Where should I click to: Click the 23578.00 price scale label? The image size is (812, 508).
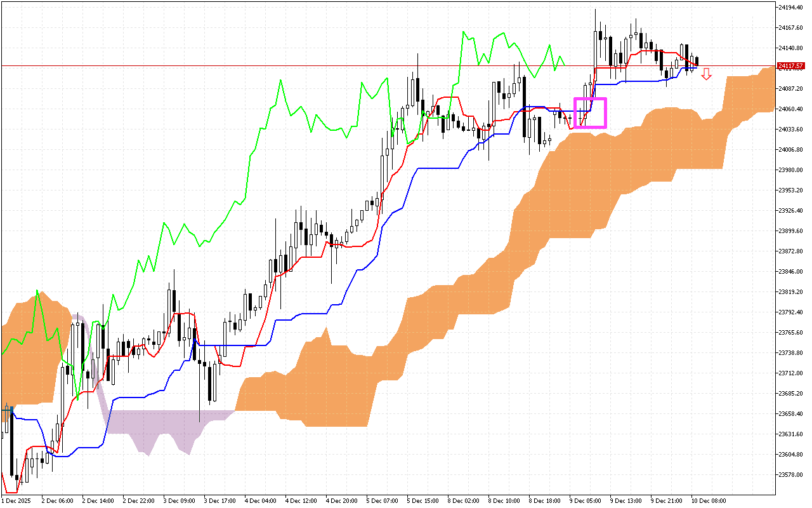click(x=790, y=474)
